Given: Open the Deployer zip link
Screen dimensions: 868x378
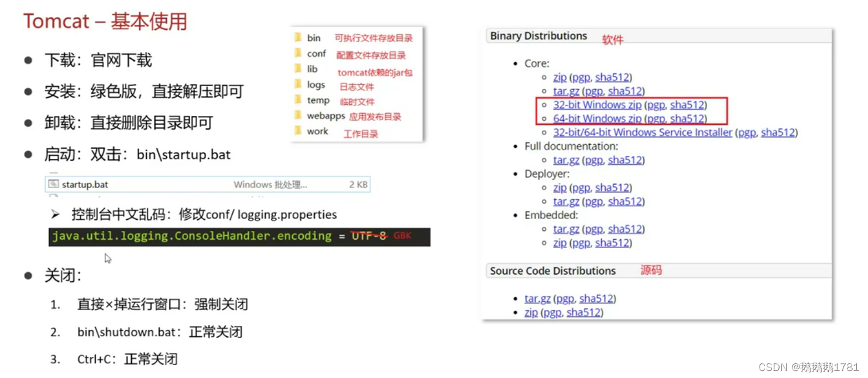Looking at the screenshot, I should coord(560,188).
